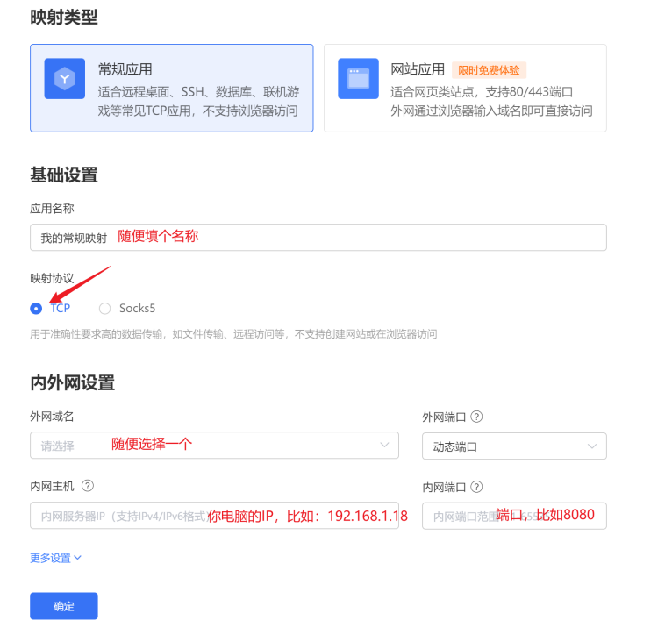Open the 动态端口 external port dropdown
Image resolution: width=672 pixels, height=642 pixels.
coord(514,446)
